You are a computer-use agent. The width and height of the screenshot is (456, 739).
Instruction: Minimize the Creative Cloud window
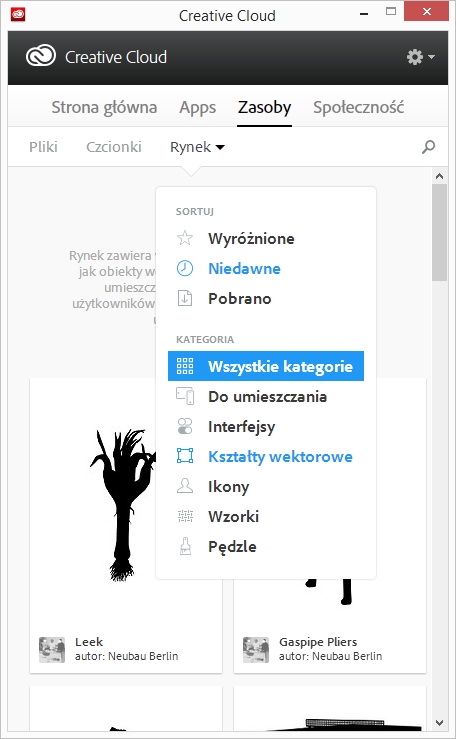(x=364, y=14)
